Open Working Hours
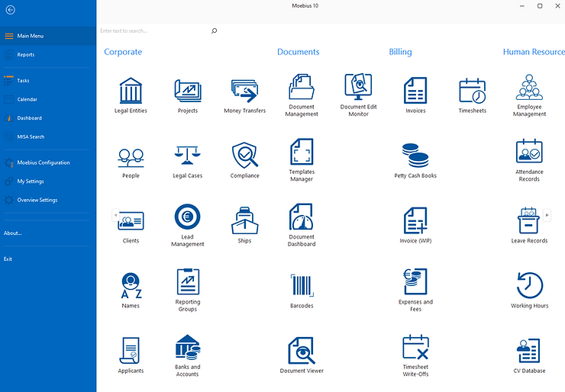565x392 pixels. (529, 291)
